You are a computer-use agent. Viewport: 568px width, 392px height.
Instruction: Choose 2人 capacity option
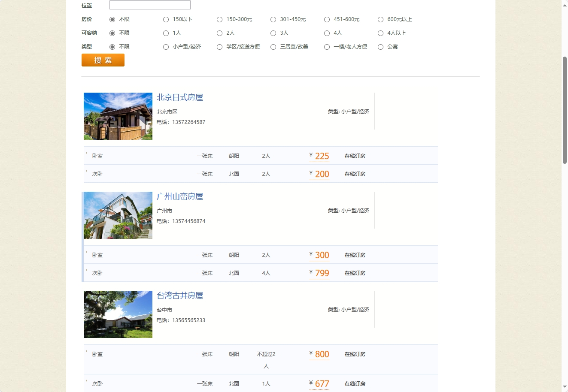(219, 33)
